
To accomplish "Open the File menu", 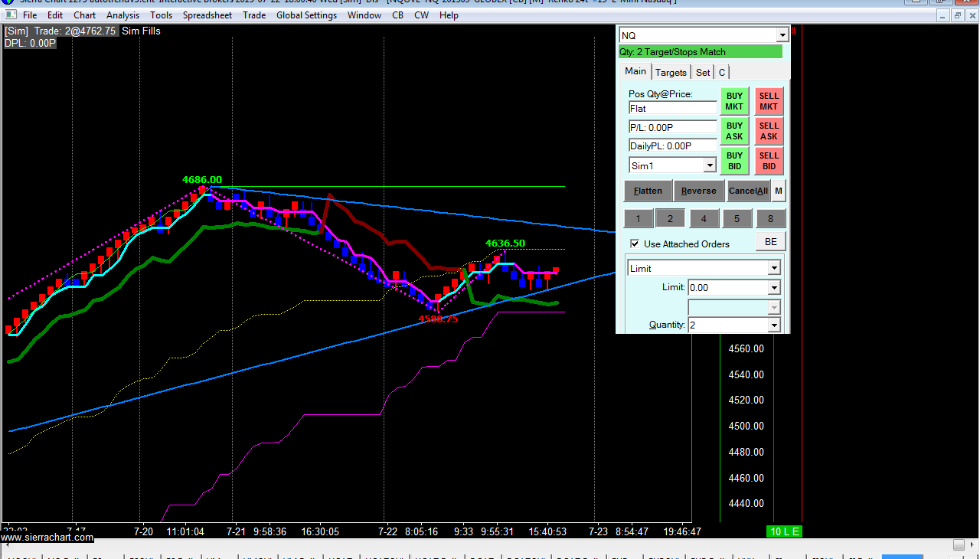I will point(30,15).
